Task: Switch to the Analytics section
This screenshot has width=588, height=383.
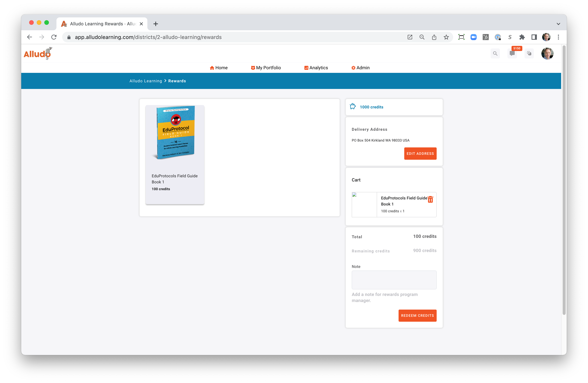Action: click(x=316, y=68)
